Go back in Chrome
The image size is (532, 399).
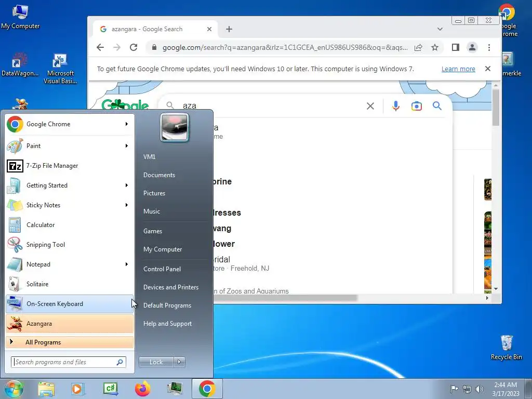pos(100,47)
